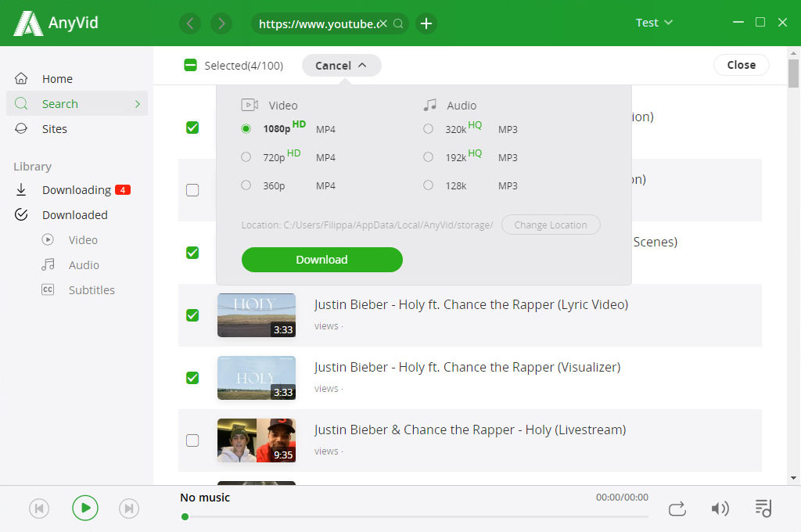This screenshot has height=532, width=801.
Task: Uncheck the Holy Lyric Video checkbox
Action: tap(192, 315)
